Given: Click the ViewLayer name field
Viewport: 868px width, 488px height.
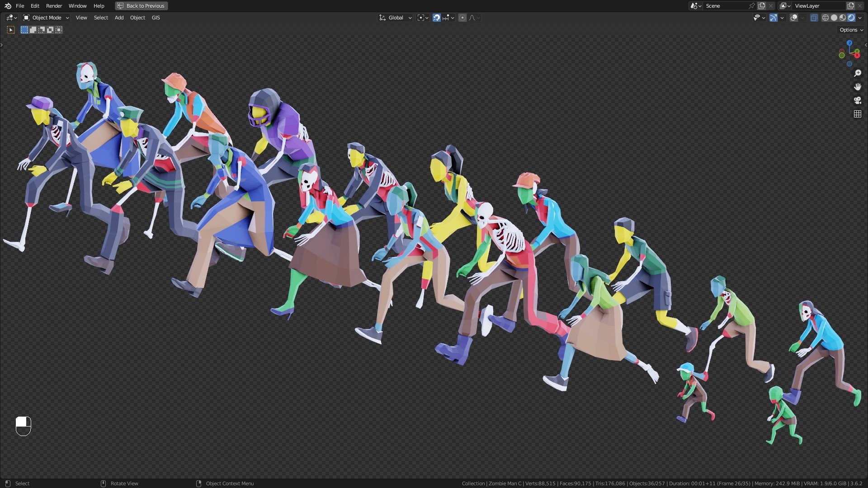Looking at the screenshot, I should [x=818, y=6].
